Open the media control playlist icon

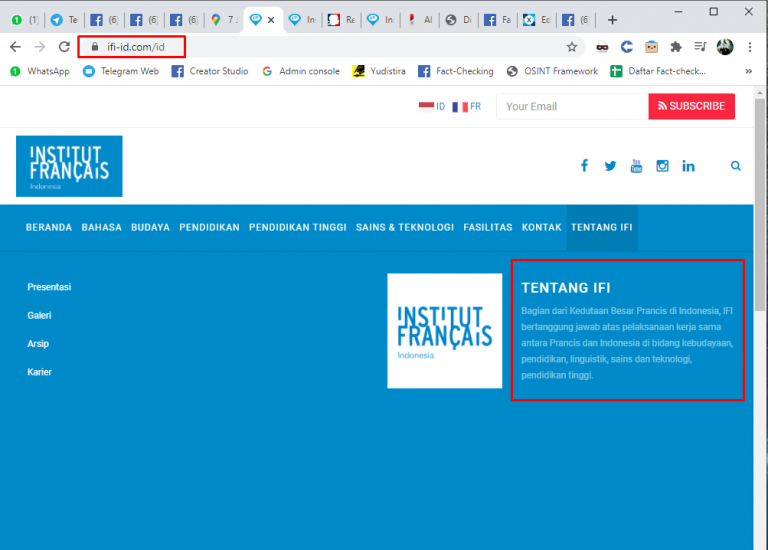click(x=700, y=47)
